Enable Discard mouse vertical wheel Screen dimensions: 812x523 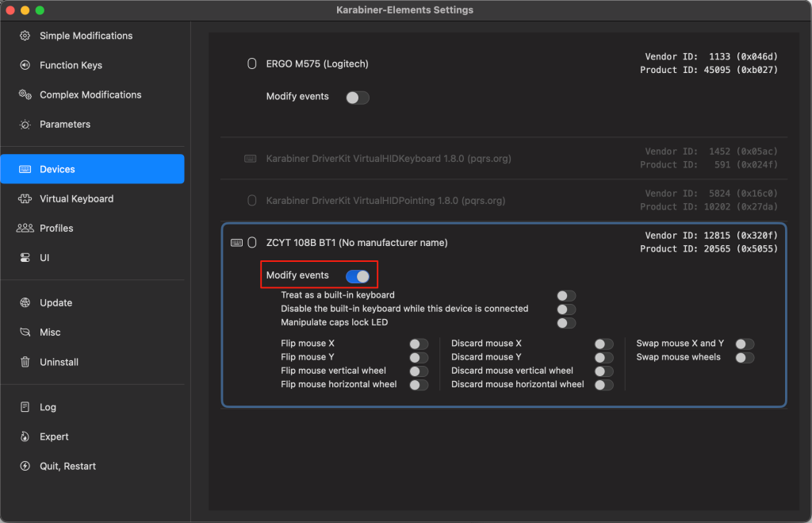pos(603,371)
